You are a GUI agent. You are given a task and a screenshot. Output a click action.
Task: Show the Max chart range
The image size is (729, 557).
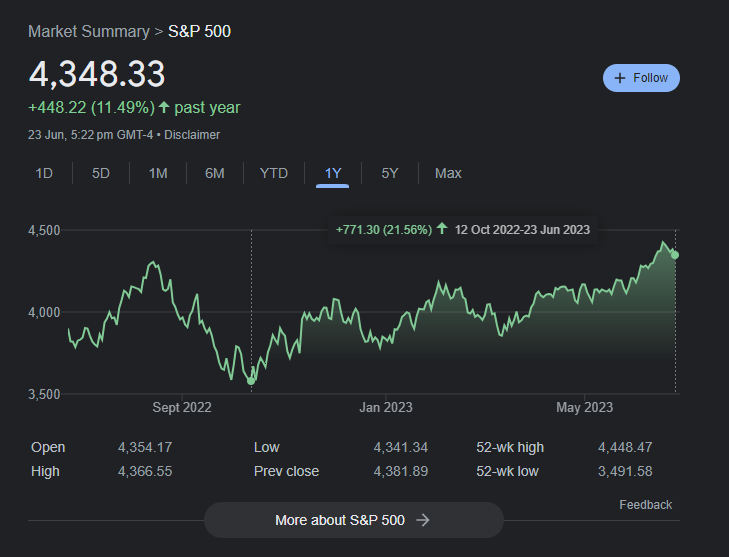(x=448, y=173)
